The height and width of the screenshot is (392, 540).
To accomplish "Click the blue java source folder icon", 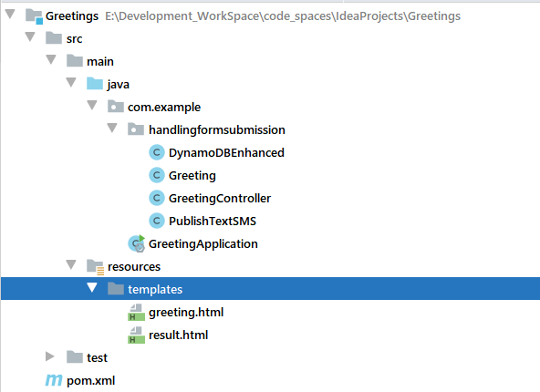I will click(x=95, y=84).
